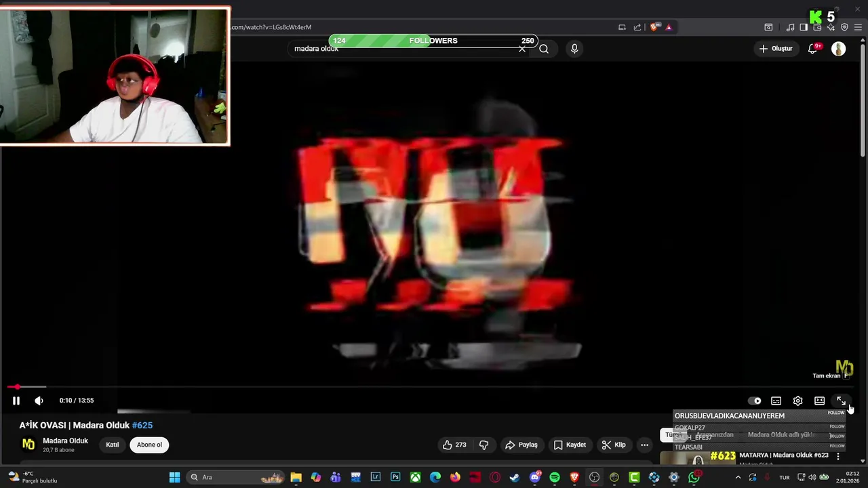Open the tab search icon

click(x=768, y=27)
